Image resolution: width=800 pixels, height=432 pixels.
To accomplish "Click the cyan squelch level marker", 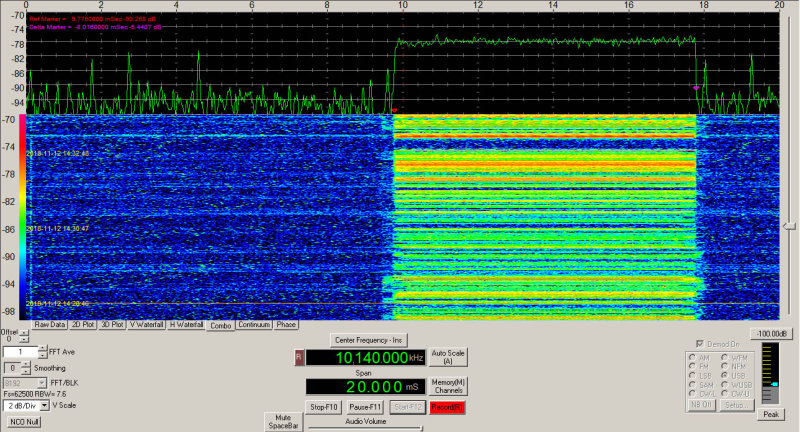I will tap(774, 384).
